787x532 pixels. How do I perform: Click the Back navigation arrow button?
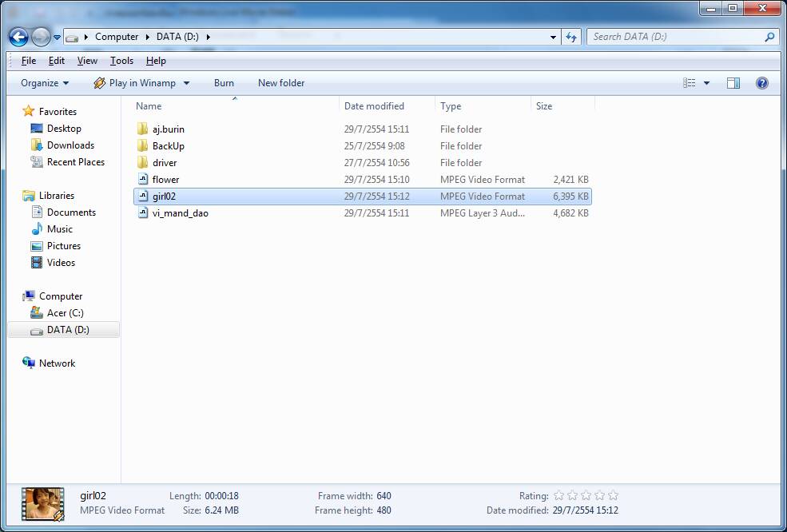[x=19, y=37]
